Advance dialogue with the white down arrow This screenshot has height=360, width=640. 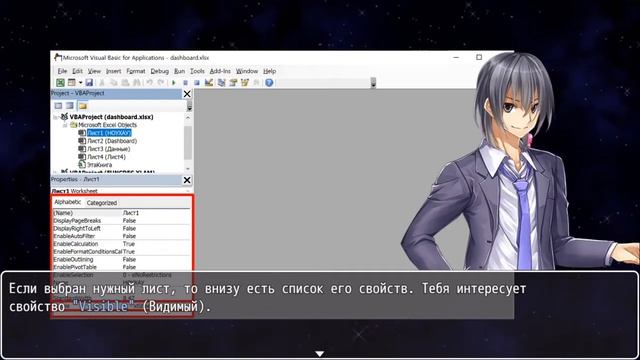pyautogui.click(x=320, y=354)
